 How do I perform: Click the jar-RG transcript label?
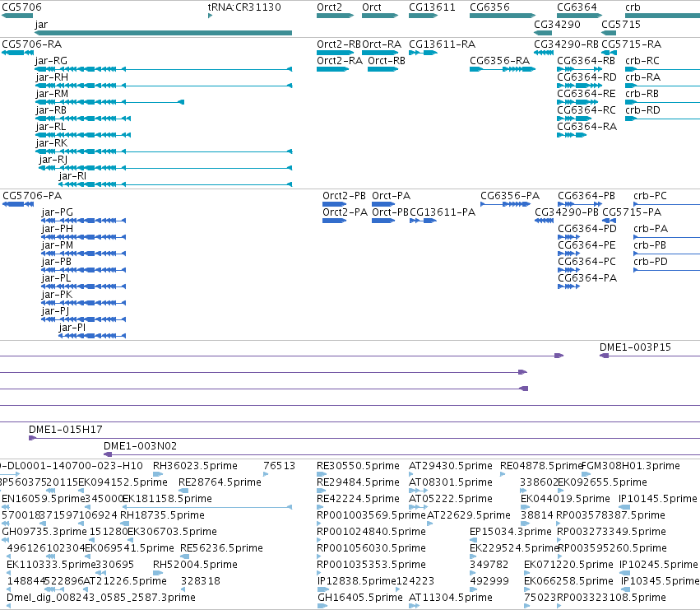tap(51, 61)
